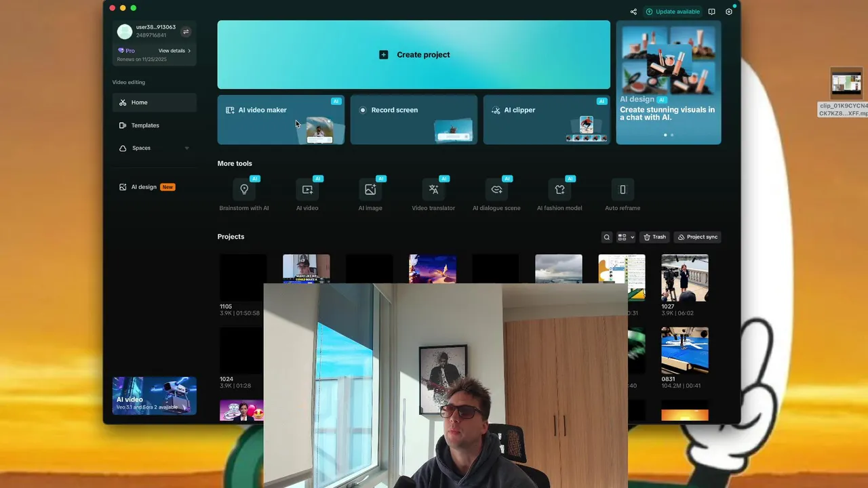The height and width of the screenshot is (488, 868).
Task: Open the Video translator tool
Action: pos(433,196)
